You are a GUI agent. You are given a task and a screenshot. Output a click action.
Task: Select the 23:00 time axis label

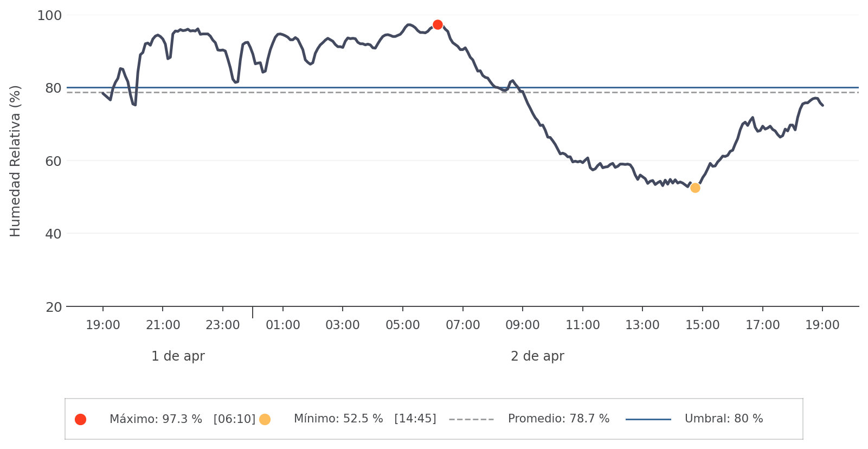click(x=223, y=325)
